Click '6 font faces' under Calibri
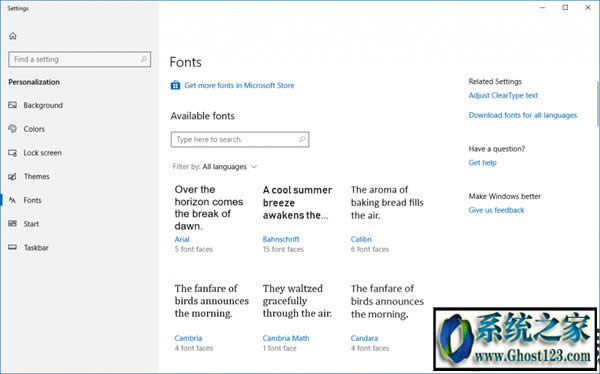 tap(370, 249)
